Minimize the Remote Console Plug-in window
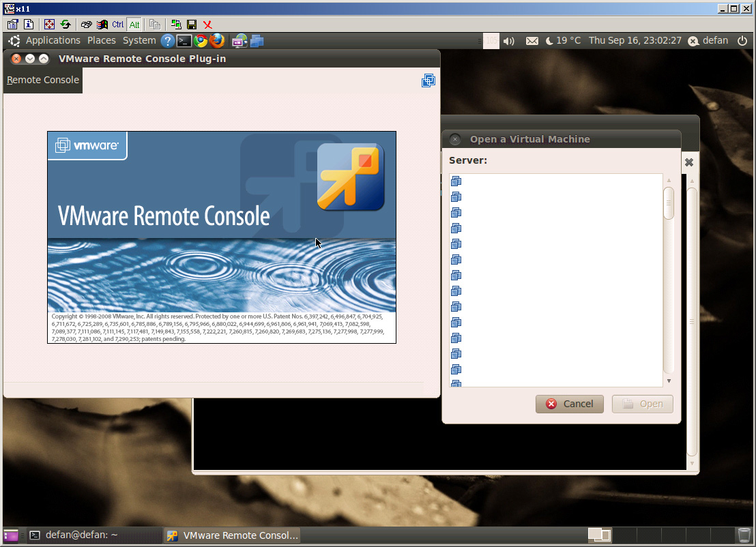This screenshot has width=756, height=547. pos(30,59)
